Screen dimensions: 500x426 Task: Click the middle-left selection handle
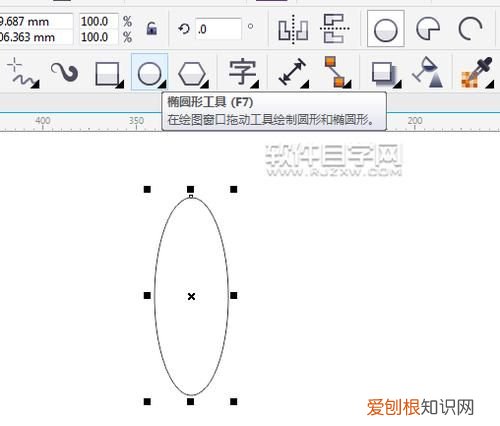(147, 295)
